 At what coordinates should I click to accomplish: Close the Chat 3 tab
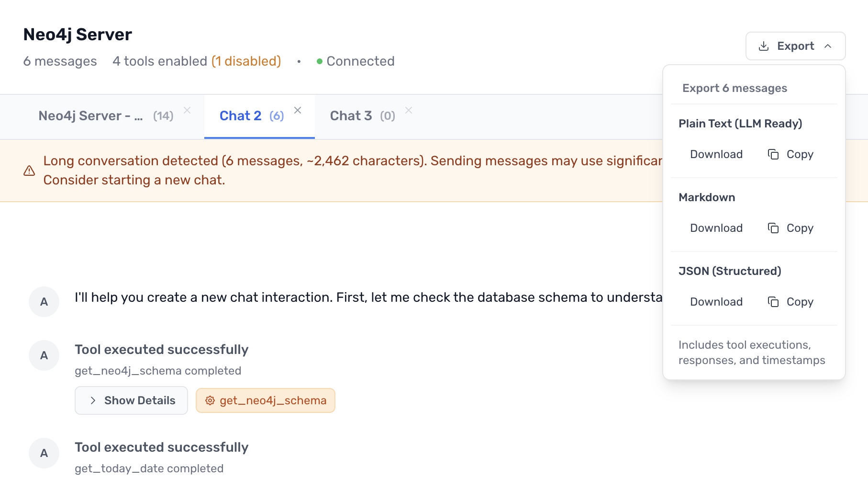409,110
